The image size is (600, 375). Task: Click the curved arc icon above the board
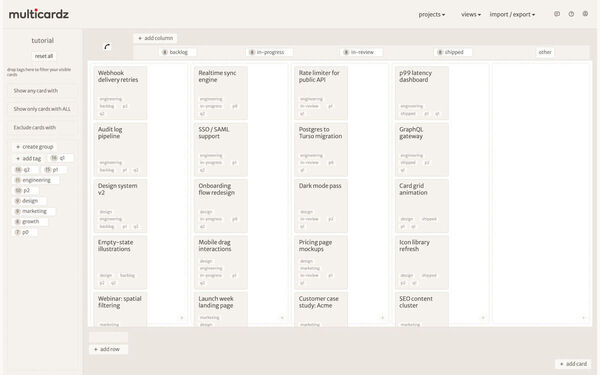[107, 47]
